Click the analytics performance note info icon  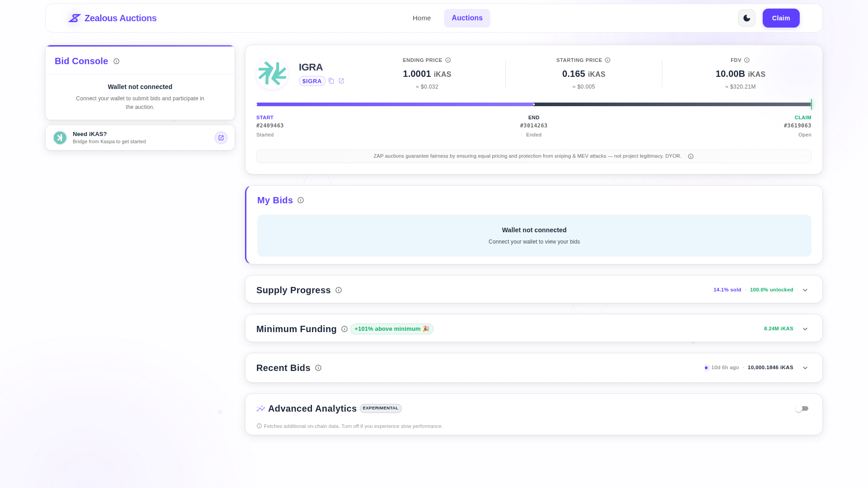259,426
